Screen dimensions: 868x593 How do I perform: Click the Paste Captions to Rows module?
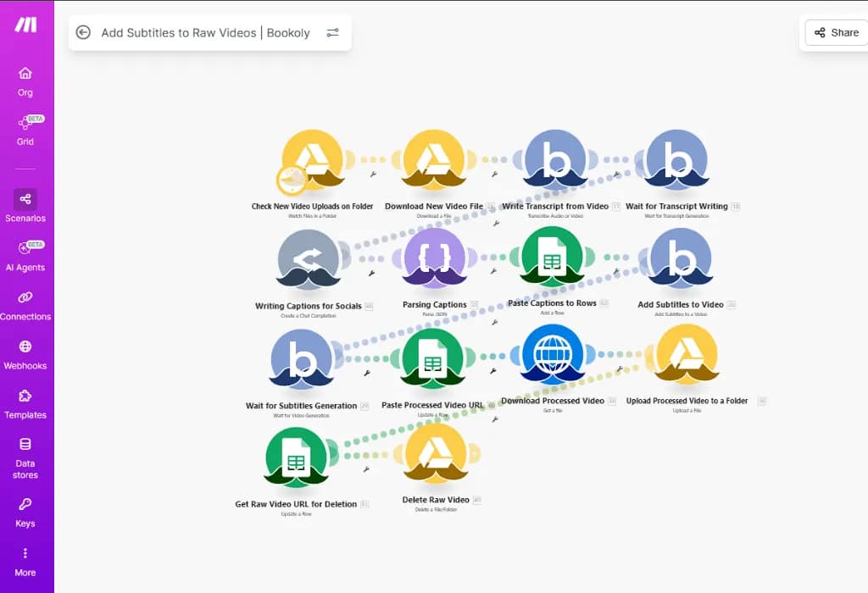tap(552, 257)
